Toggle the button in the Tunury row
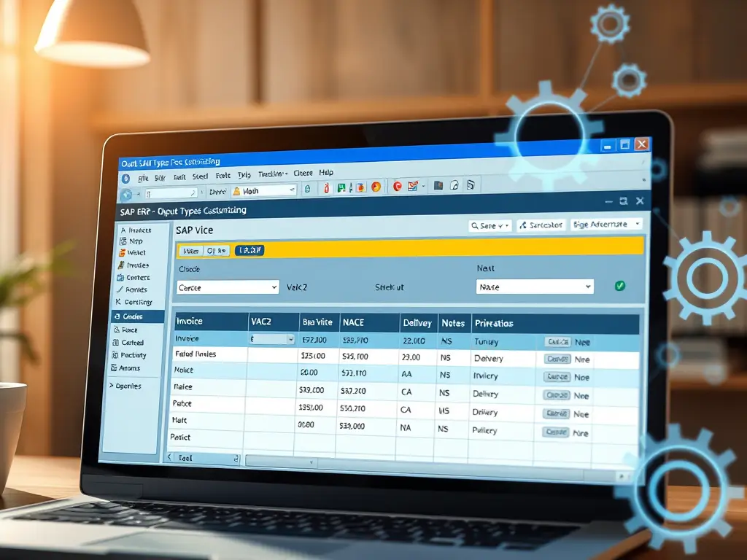Screen dimensions: 747x560 [557, 341]
